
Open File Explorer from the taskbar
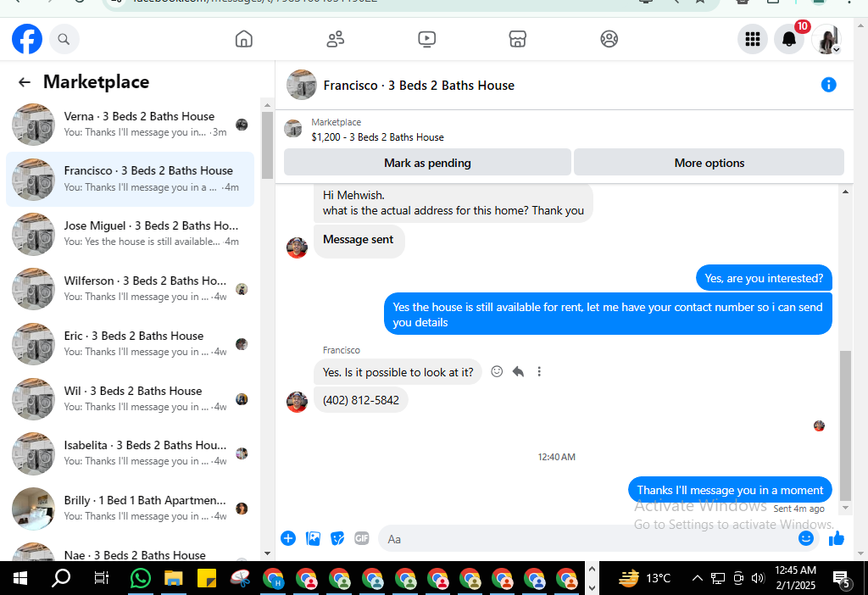[173, 579]
